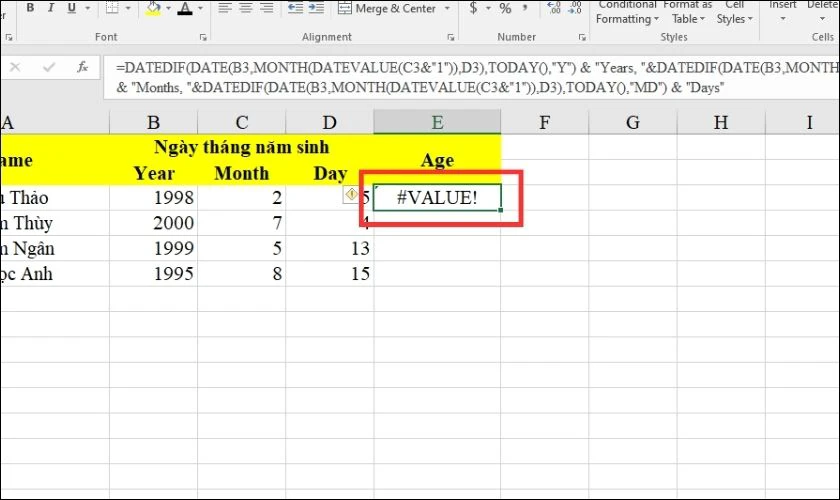Viewport: 840px width, 500px height.
Task: Open Accounting format dropdown arrow
Action: (x=488, y=8)
